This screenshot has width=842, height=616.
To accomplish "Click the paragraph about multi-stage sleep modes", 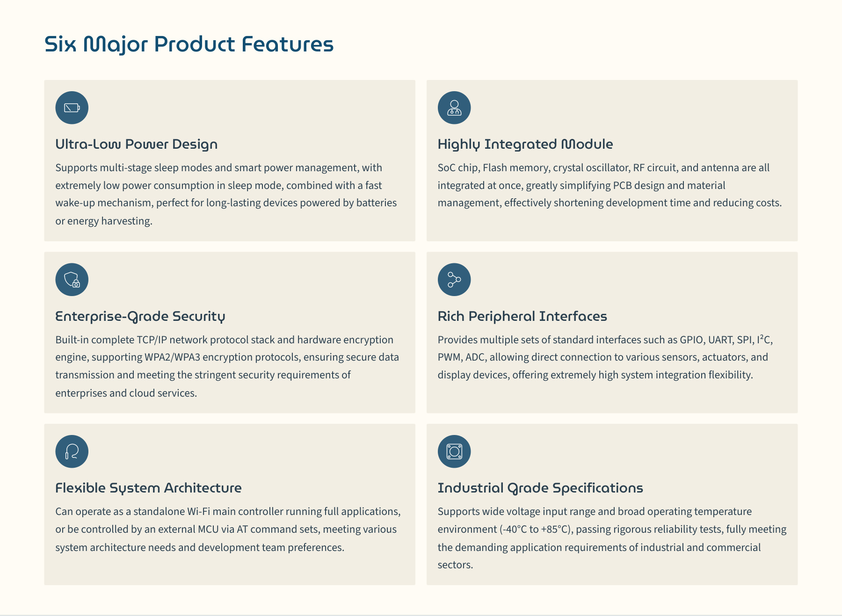I will 226,194.
